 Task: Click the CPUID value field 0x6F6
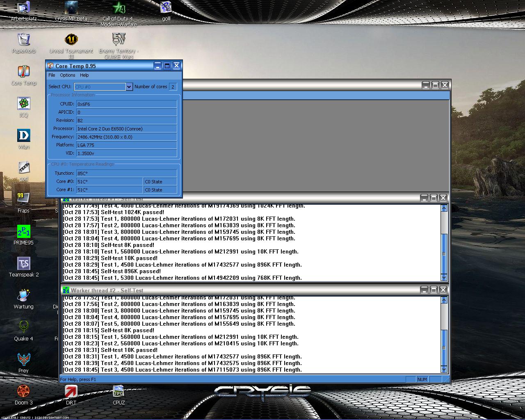click(x=127, y=104)
